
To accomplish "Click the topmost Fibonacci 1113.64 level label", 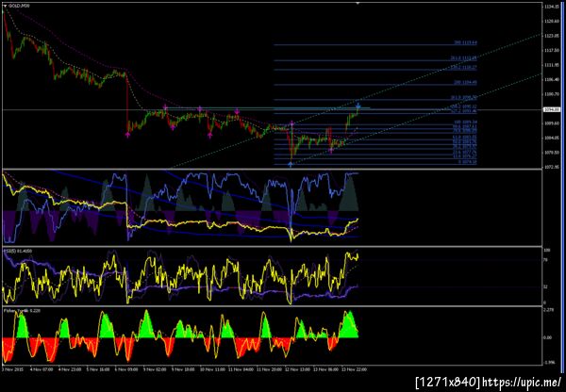I will click(466, 42).
